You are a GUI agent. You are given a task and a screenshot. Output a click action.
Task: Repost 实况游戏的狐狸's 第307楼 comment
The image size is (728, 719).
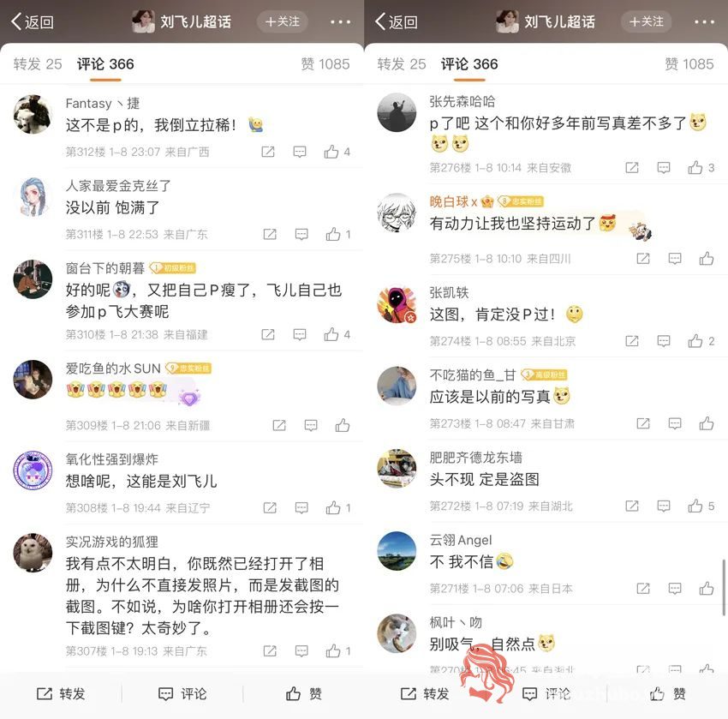[x=270, y=650]
